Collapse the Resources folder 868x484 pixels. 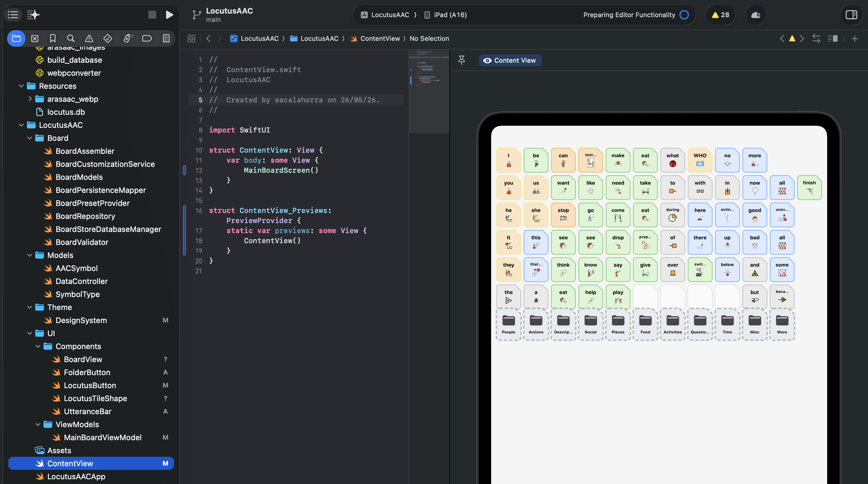point(21,86)
